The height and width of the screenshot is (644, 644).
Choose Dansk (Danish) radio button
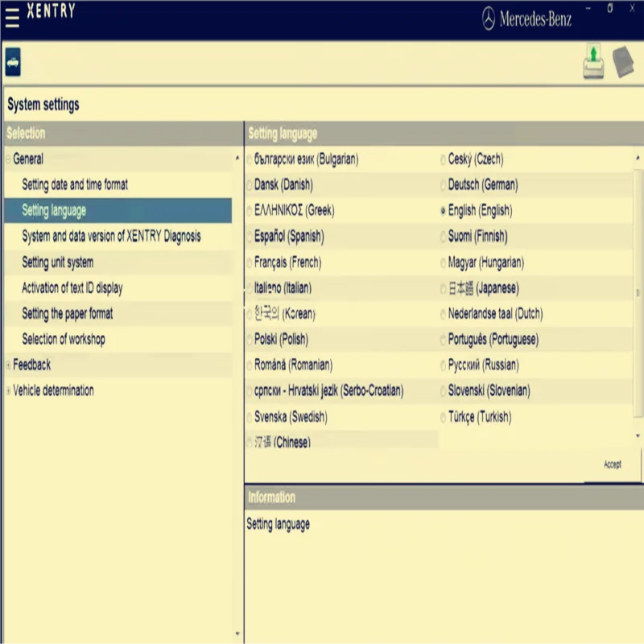coord(250,185)
